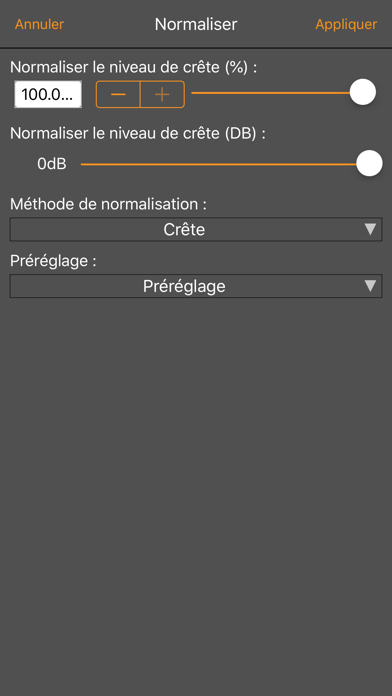The width and height of the screenshot is (392, 696).
Task: Click the triangle arrow on Crête dropdown
Action: tap(370, 229)
